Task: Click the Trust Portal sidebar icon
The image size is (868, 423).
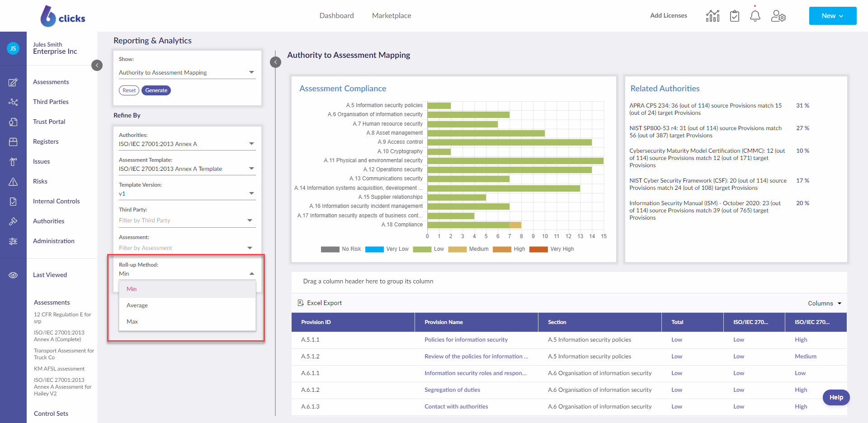Action: [13, 122]
